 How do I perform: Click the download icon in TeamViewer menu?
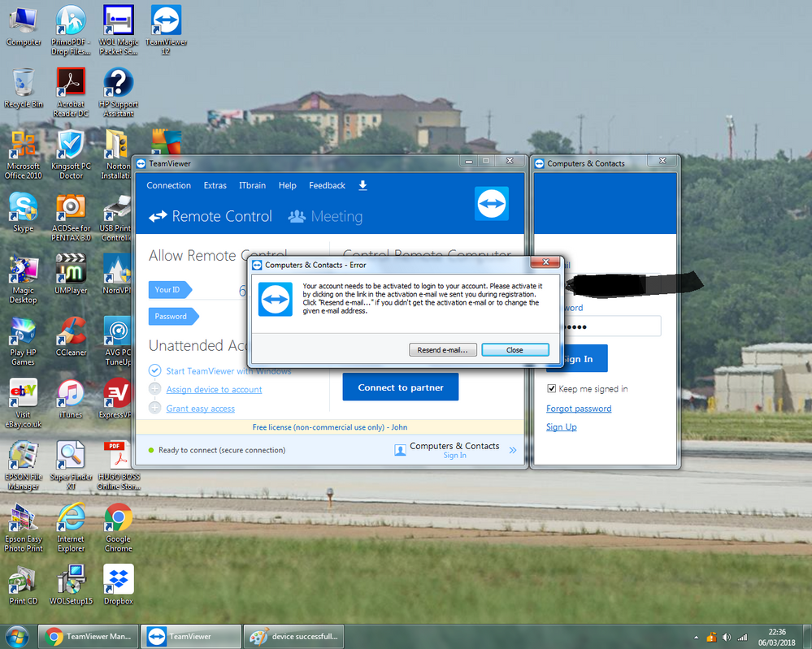click(363, 185)
